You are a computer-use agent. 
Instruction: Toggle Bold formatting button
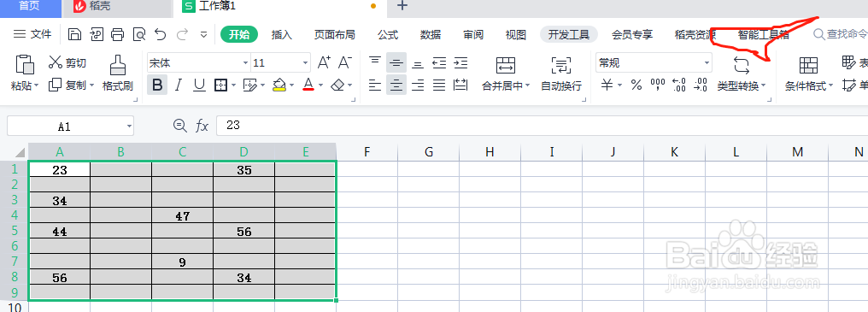157,85
